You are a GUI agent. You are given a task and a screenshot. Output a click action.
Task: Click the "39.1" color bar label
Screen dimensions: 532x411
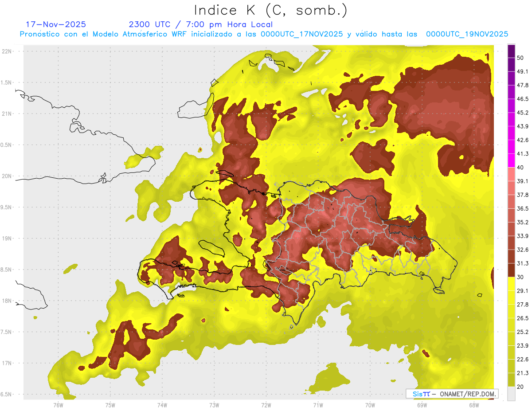[x=523, y=181]
